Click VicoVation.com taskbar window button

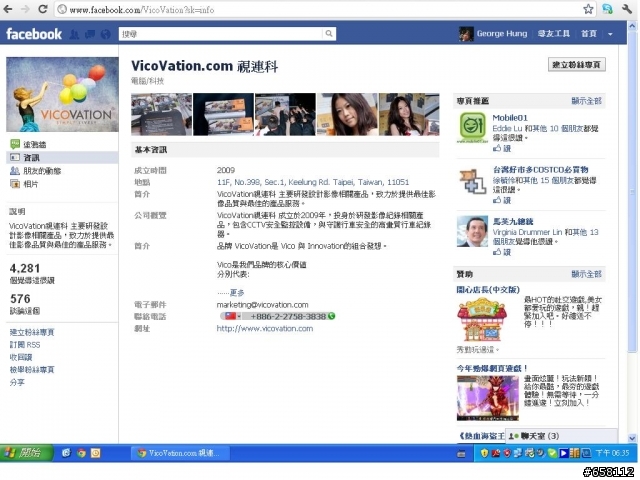coord(180,453)
